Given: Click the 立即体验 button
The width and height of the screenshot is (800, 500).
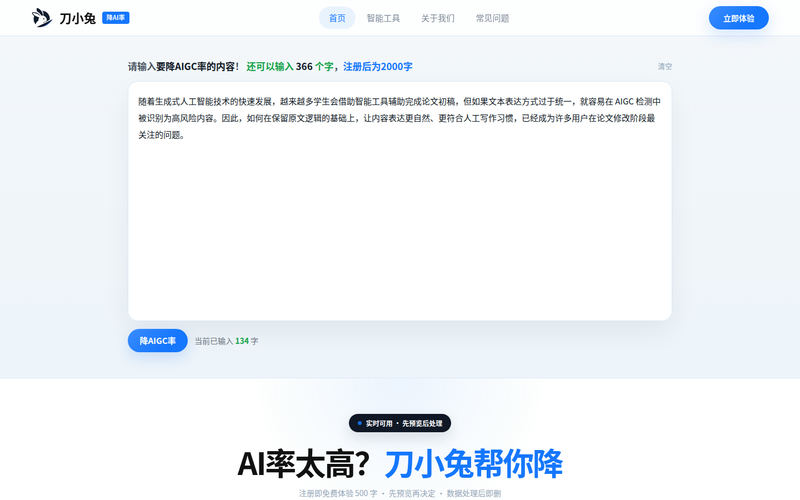Looking at the screenshot, I should [738, 18].
